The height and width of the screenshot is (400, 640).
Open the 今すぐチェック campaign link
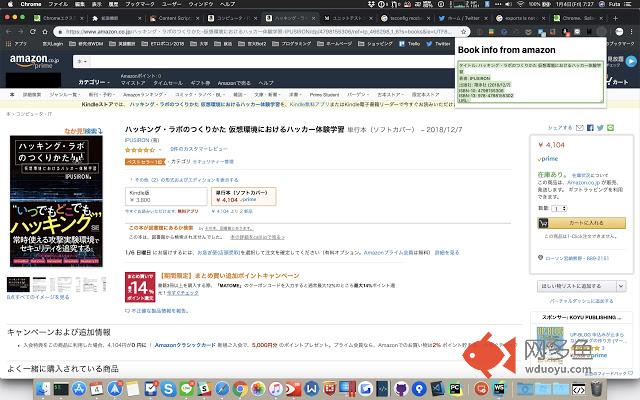coord(182,293)
